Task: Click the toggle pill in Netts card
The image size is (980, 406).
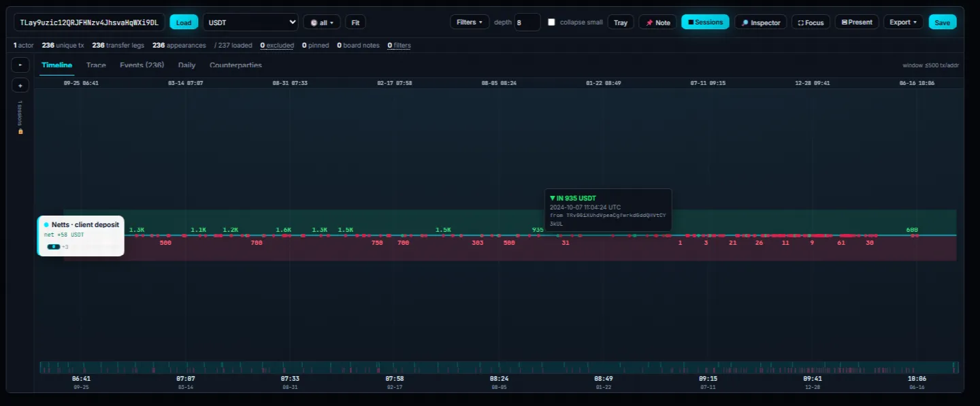Action: tap(53, 247)
